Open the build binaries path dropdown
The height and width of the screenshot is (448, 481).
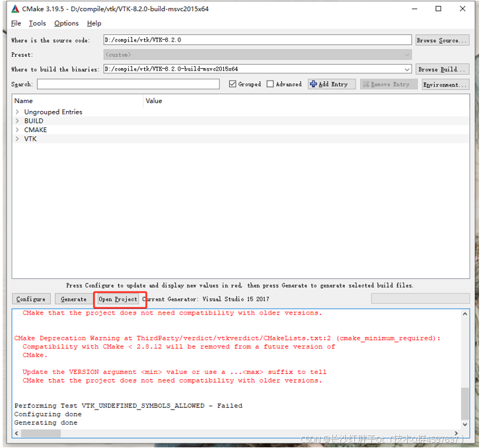point(407,69)
